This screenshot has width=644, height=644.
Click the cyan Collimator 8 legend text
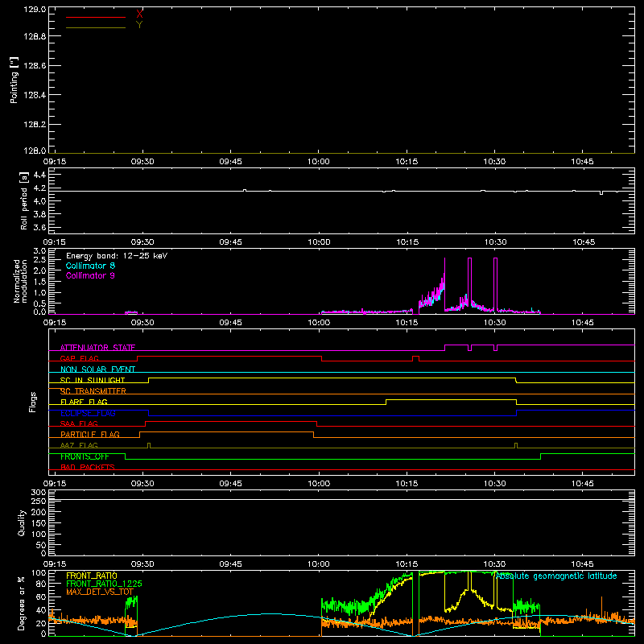pos(90,266)
